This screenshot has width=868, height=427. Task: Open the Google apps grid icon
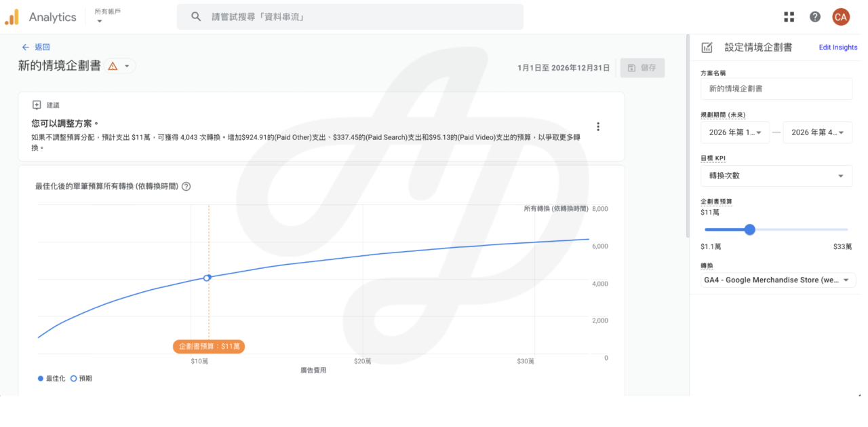point(789,17)
